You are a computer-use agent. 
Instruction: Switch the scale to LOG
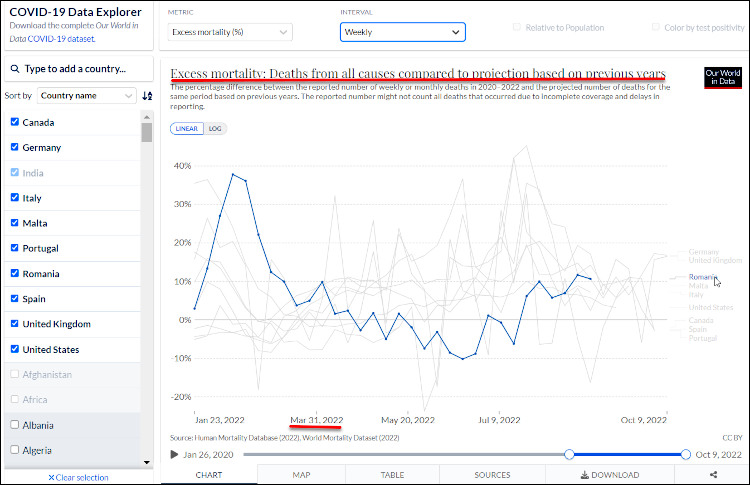point(215,129)
